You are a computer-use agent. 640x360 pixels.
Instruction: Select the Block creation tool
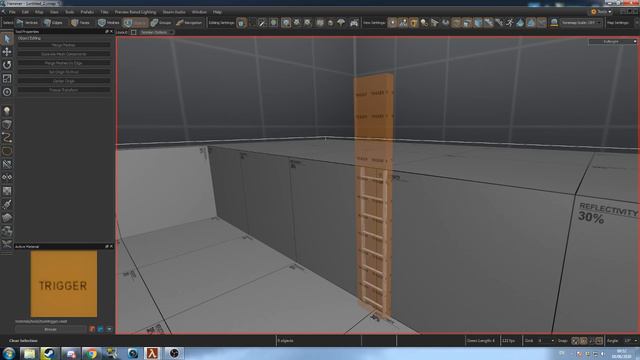(x=7, y=124)
